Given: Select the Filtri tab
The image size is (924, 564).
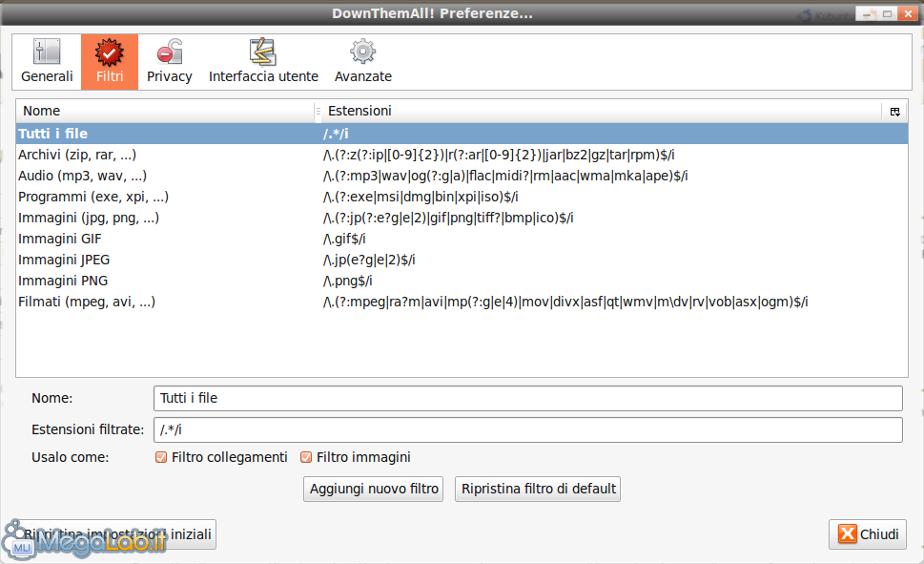Looking at the screenshot, I should pyautogui.click(x=110, y=62).
